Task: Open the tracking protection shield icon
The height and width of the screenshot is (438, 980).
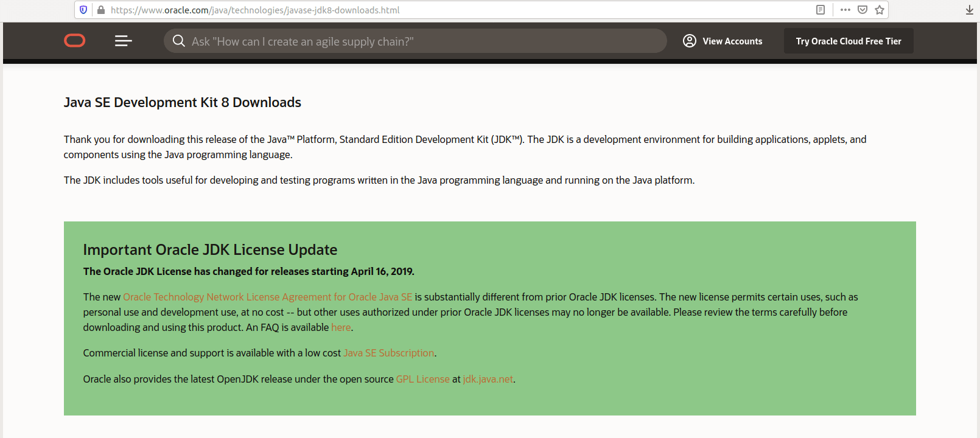Action: (83, 10)
